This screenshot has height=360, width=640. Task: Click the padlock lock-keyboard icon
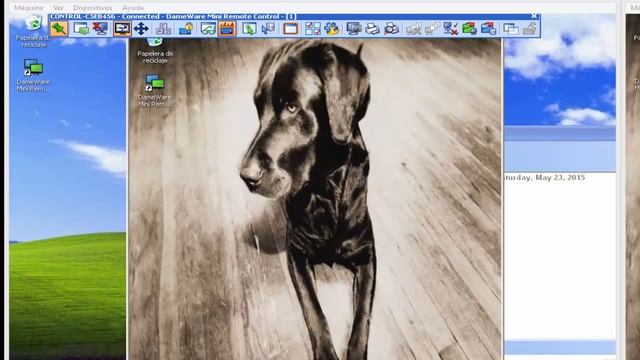186,29
